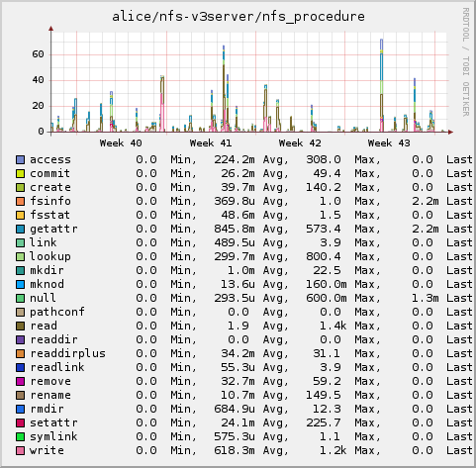Viewport: 476px width, 468px height.
Task: Click the read legend color swatch
Action: 20,327
